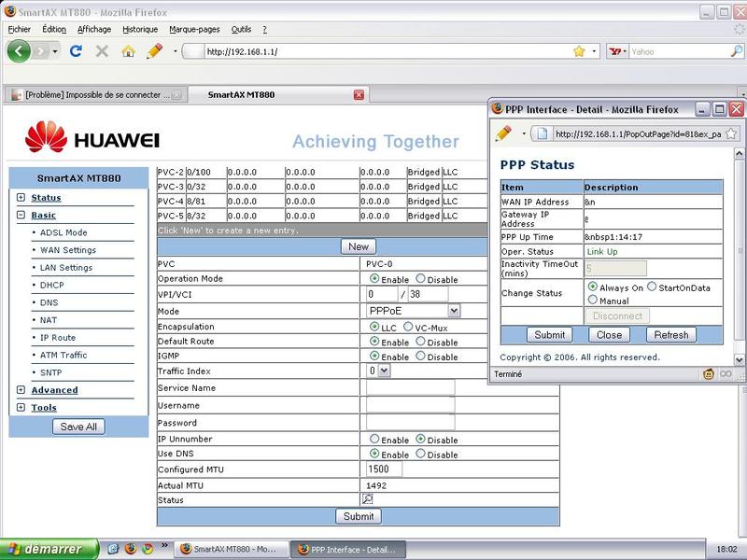Click the popup vertical scrollbar down arrow

(739, 360)
